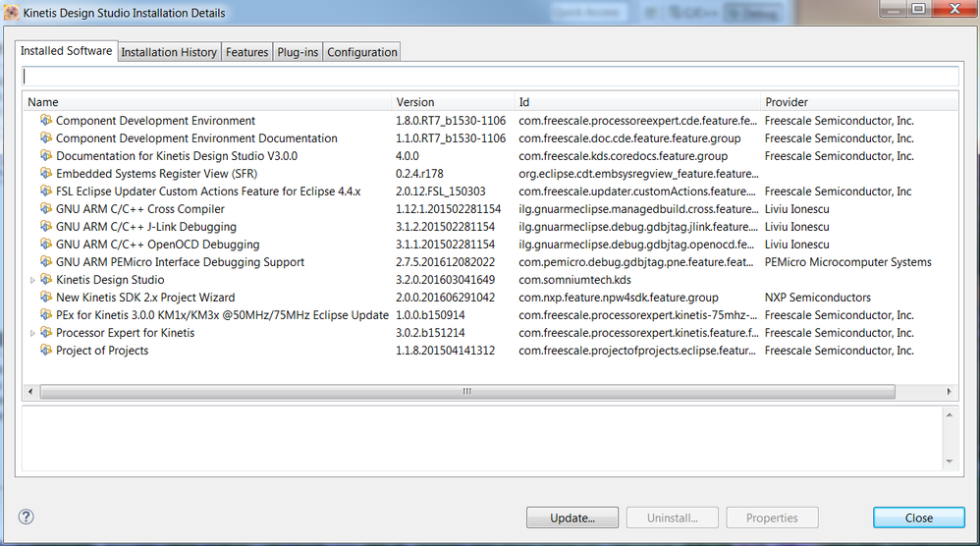
Task: Sort by the Id column header
Action: (637, 102)
